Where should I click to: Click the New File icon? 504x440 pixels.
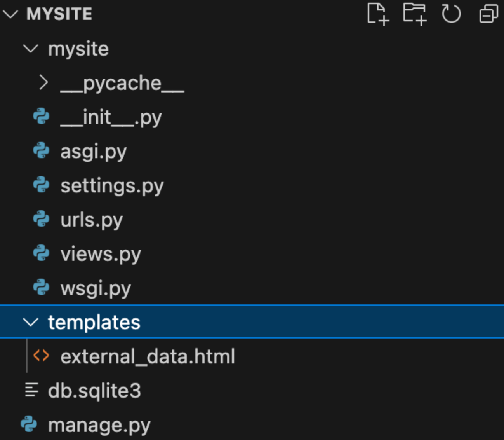(377, 14)
